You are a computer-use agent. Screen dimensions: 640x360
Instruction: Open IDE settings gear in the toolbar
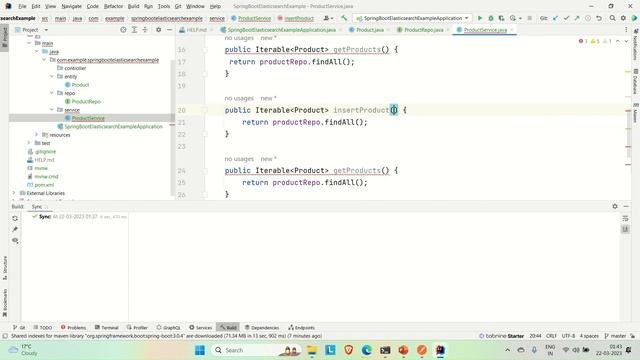pyautogui.click(x=623, y=18)
